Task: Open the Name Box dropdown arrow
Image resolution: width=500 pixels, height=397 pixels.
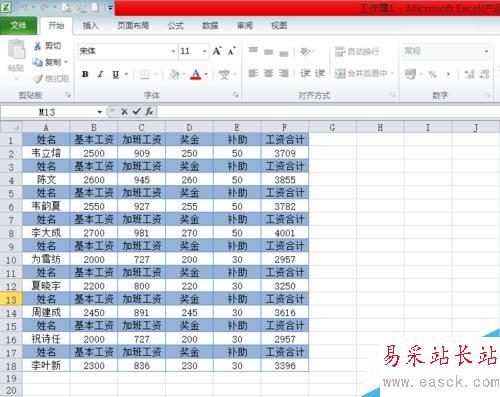Action: [x=100, y=112]
